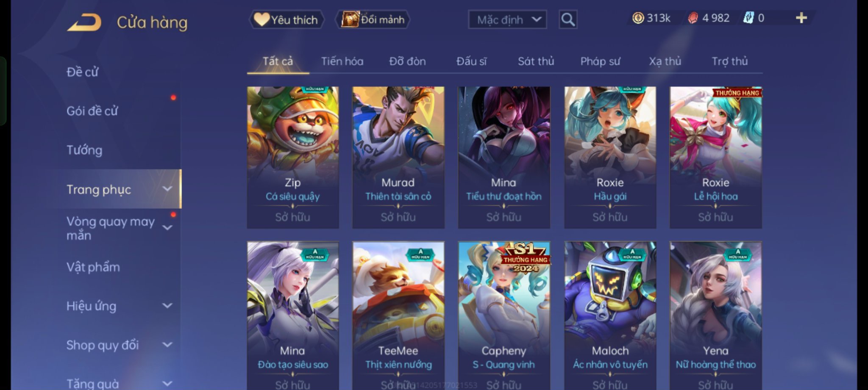Select the Sát thủ category tab

[536, 61]
